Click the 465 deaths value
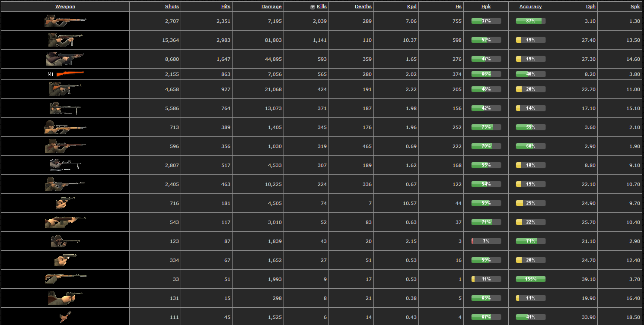This screenshot has width=644, height=325. (367, 146)
